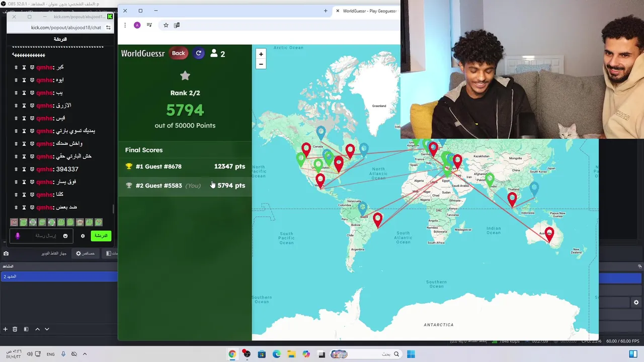This screenshot has height=362, width=644.
Task: Open Microsoft Edge from the taskbar
Action: pyautogui.click(x=276, y=354)
